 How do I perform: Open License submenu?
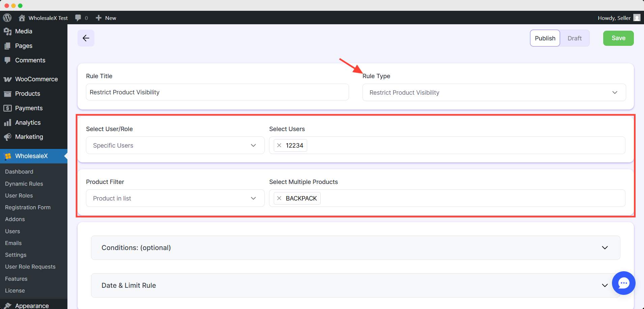tap(15, 290)
